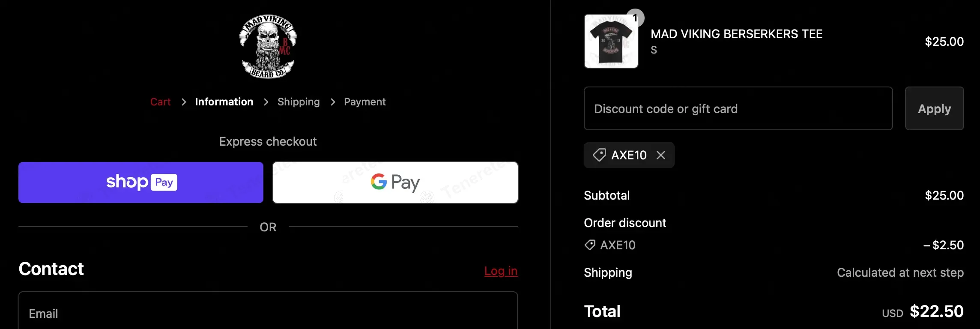The width and height of the screenshot is (980, 329).
Task: Remove the AXE10 discount code
Action: click(661, 155)
